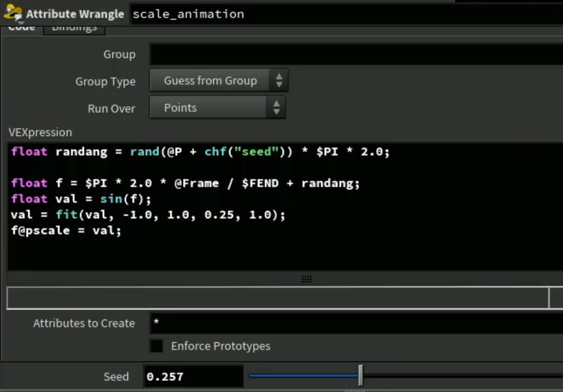Screen dimensions: 563x392
Task: Click the small button right of the status bar
Action: pyautogui.click(x=556, y=298)
